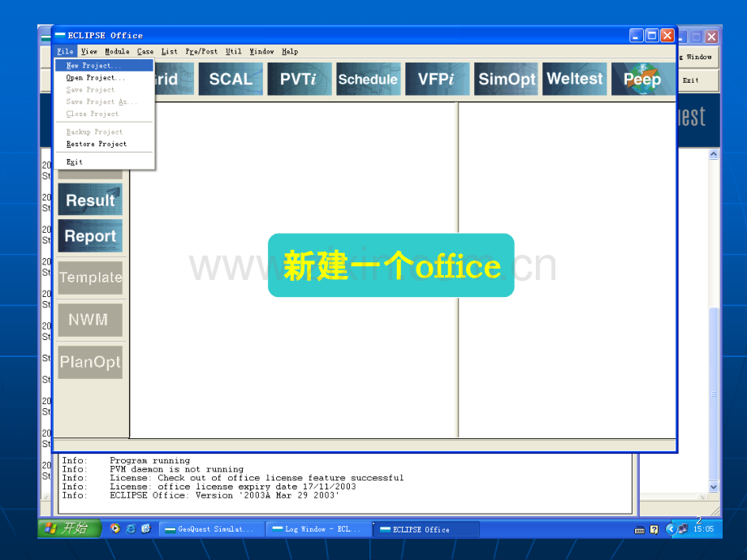This screenshot has height=560, width=747.
Task: Open the View menu
Action: 89,51
